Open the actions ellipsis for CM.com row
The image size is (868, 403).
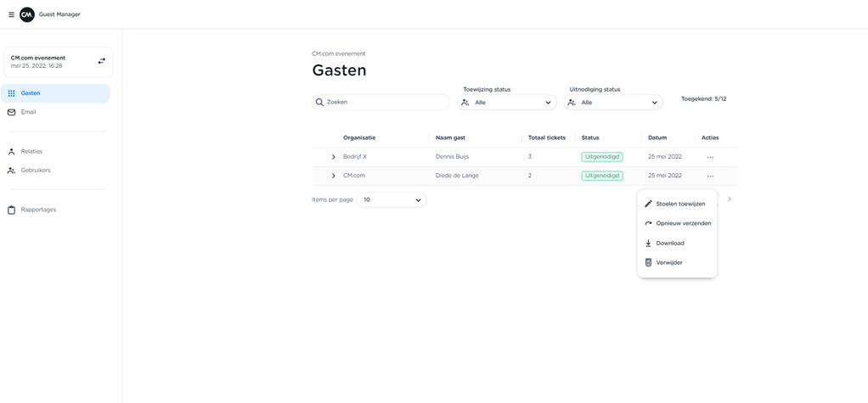[710, 176]
